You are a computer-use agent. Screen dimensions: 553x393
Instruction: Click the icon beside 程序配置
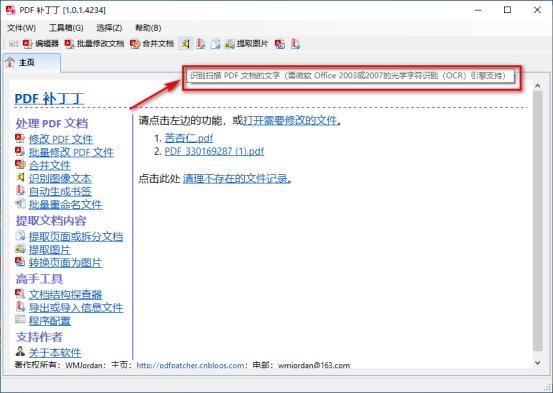[20, 319]
